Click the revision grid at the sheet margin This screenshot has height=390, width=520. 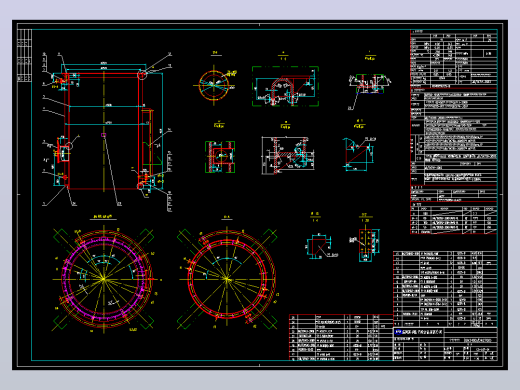pyautogui.click(x=24, y=55)
